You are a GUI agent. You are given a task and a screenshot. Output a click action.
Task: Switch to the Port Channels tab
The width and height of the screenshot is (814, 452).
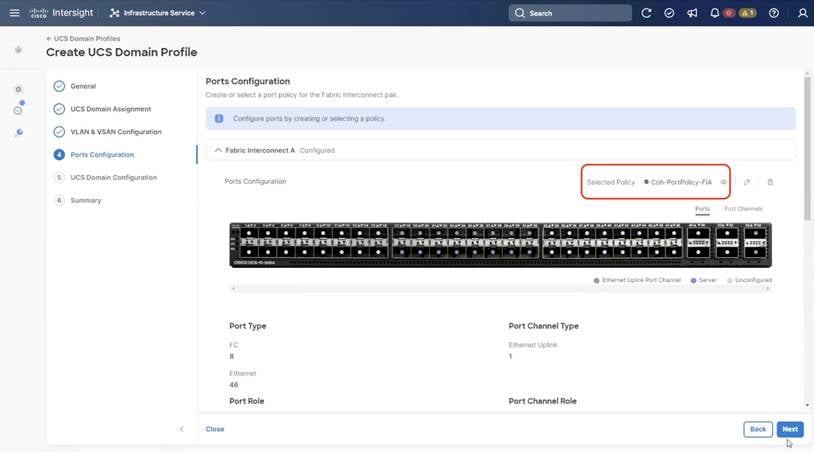(743, 209)
